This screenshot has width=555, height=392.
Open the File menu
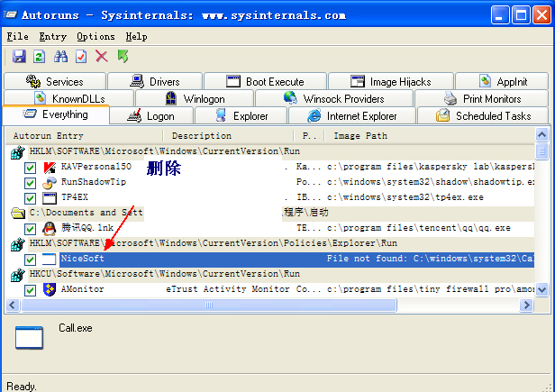[17, 36]
